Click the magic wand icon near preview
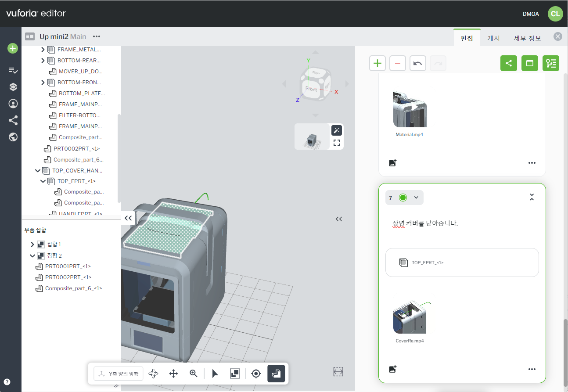 (x=337, y=130)
